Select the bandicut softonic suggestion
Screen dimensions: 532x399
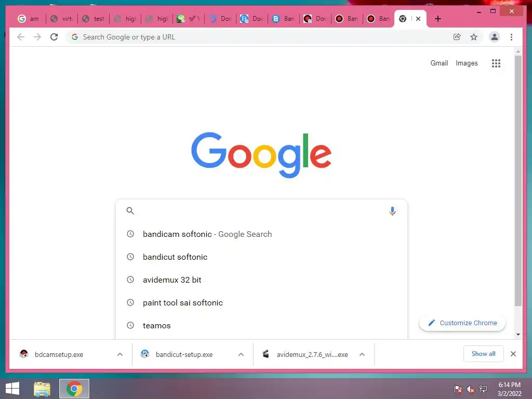pos(261,257)
